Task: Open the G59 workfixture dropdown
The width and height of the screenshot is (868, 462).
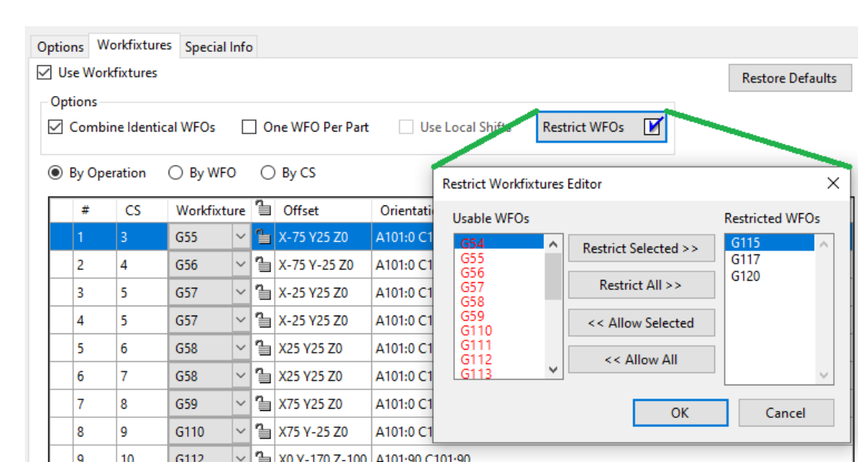Action: 240,404
